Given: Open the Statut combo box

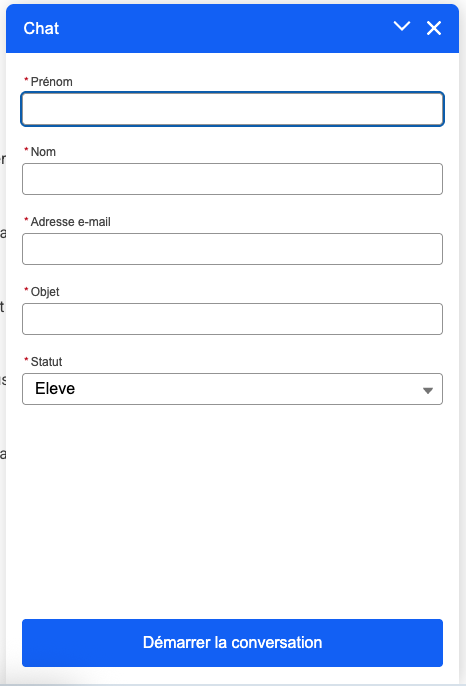Looking at the screenshot, I should (x=232, y=389).
